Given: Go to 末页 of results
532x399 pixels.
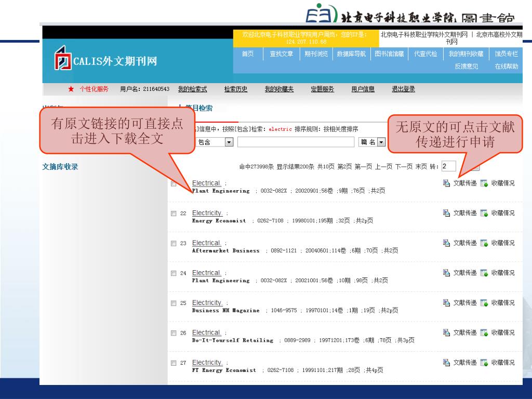Looking at the screenshot, I should 421,167.
